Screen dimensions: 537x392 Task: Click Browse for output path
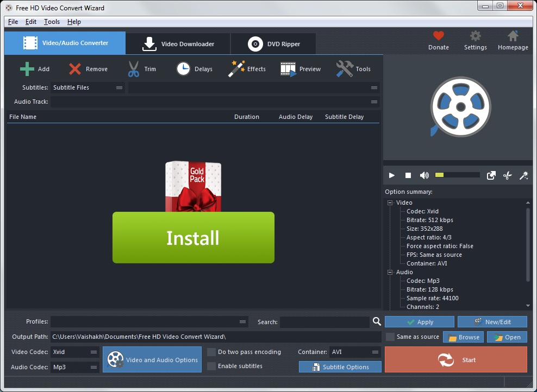pos(464,337)
